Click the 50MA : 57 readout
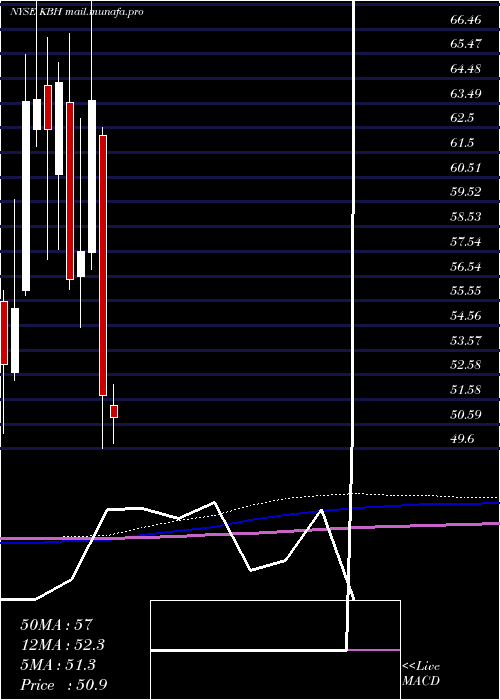This screenshot has width=500, height=700. pos(57,625)
